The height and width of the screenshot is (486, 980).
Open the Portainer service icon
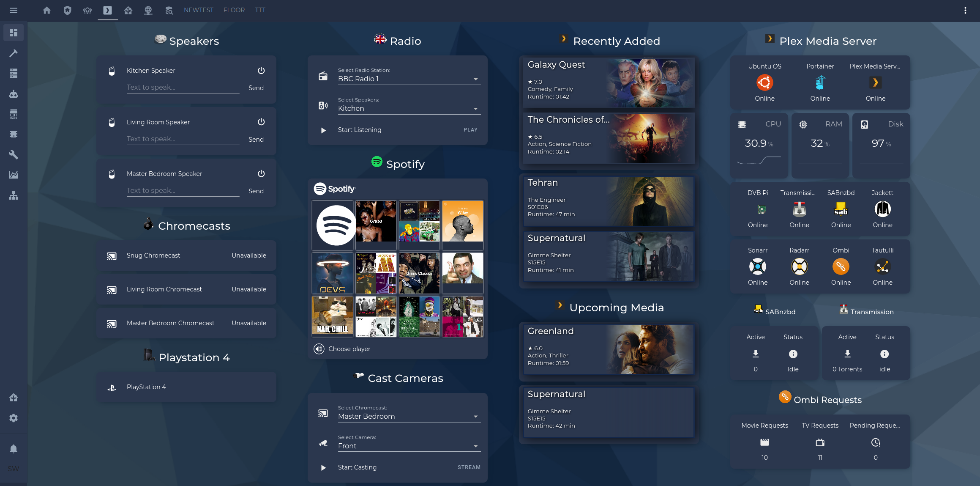(820, 82)
